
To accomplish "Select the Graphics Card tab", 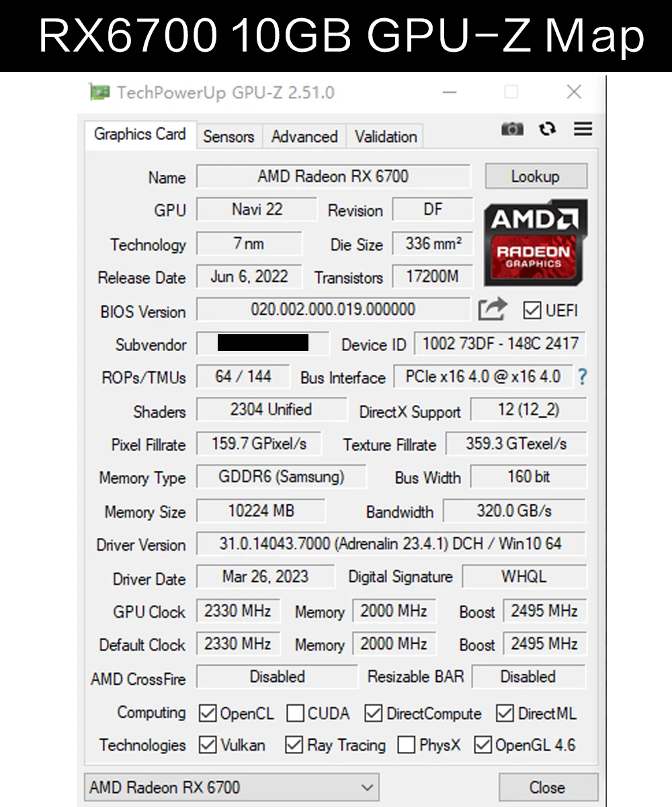I will (140, 134).
